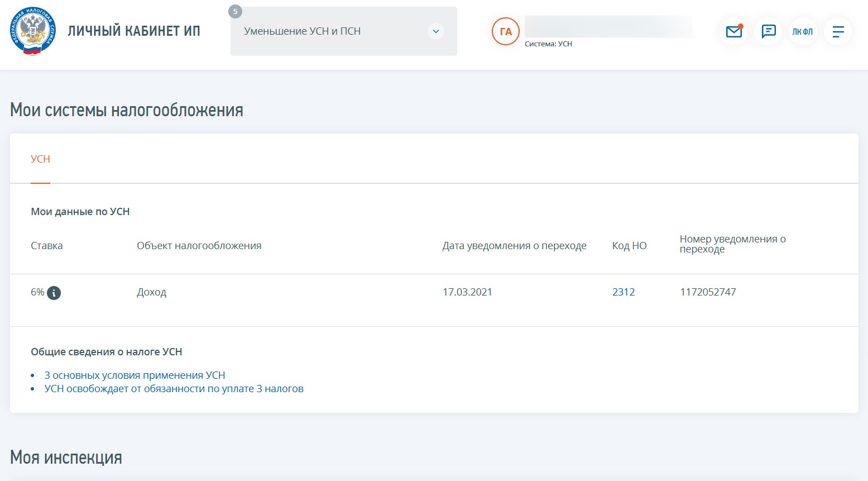Open link УСН освобождает от обязанности по уплате
This screenshot has width=868, height=481.
pyautogui.click(x=174, y=389)
